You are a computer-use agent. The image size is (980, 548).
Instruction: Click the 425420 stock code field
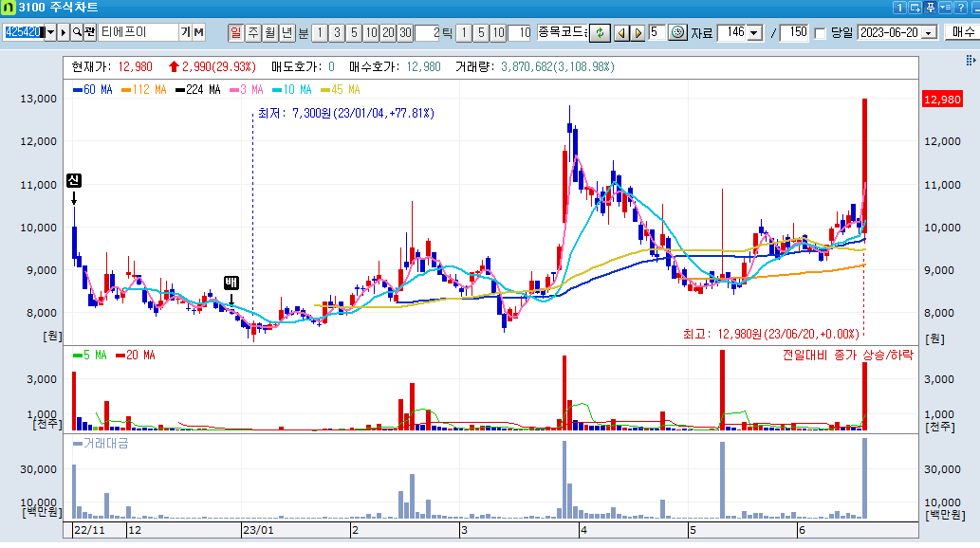(24, 32)
